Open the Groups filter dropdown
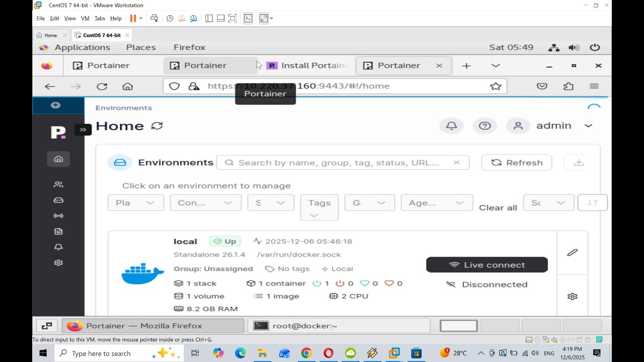Viewport: 644px width, 362px height. [x=369, y=203]
